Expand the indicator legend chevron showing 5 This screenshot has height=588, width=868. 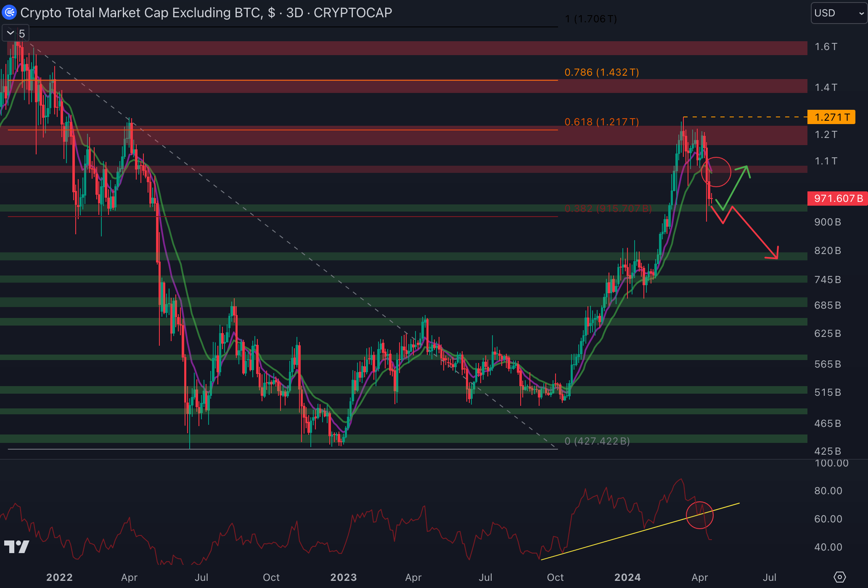11,33
